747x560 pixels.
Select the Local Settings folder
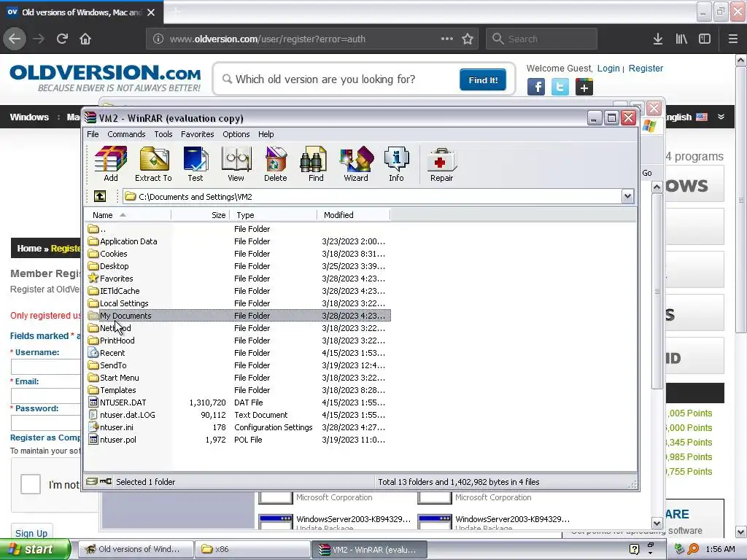point(237,303)
